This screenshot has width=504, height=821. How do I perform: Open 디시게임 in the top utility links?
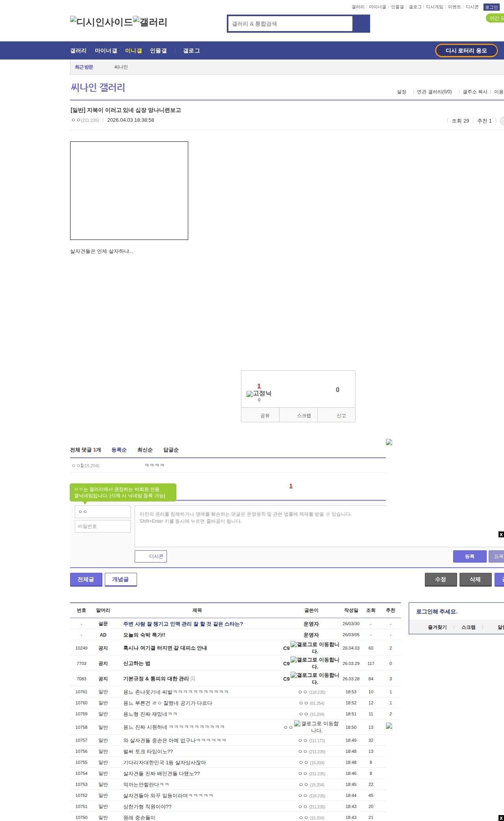434,7
